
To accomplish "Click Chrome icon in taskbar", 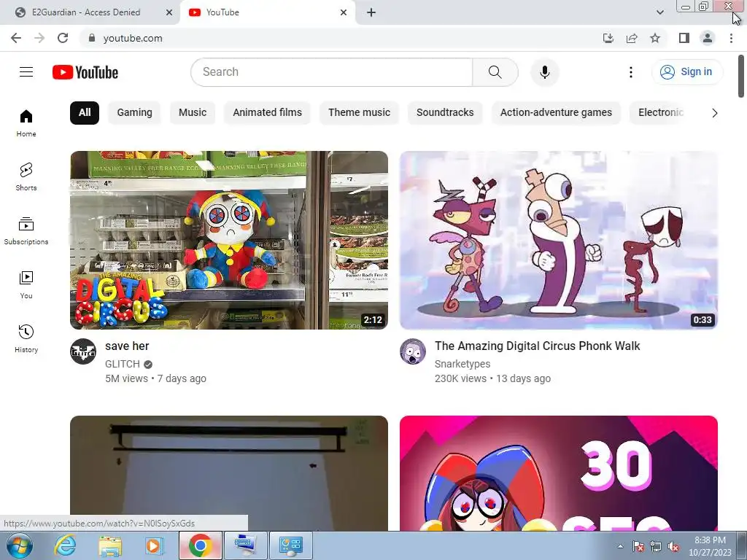I will [x=201, y=545].
